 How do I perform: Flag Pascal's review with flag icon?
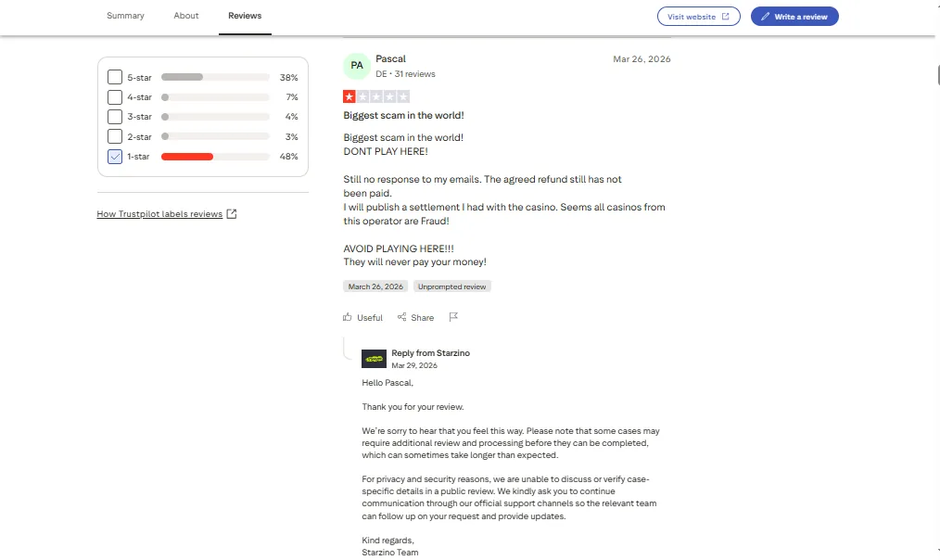point(453,317)
